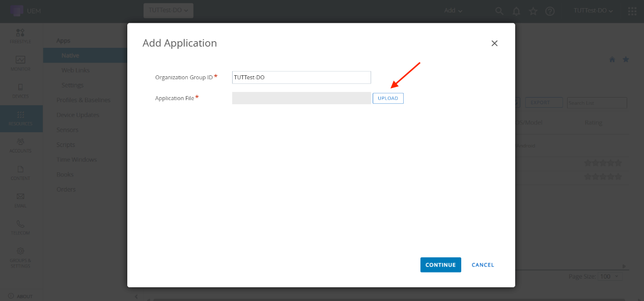This screenshot has height=301, width=644.
Task: Click the Upload button for Application File
Action: click(388, 98)
